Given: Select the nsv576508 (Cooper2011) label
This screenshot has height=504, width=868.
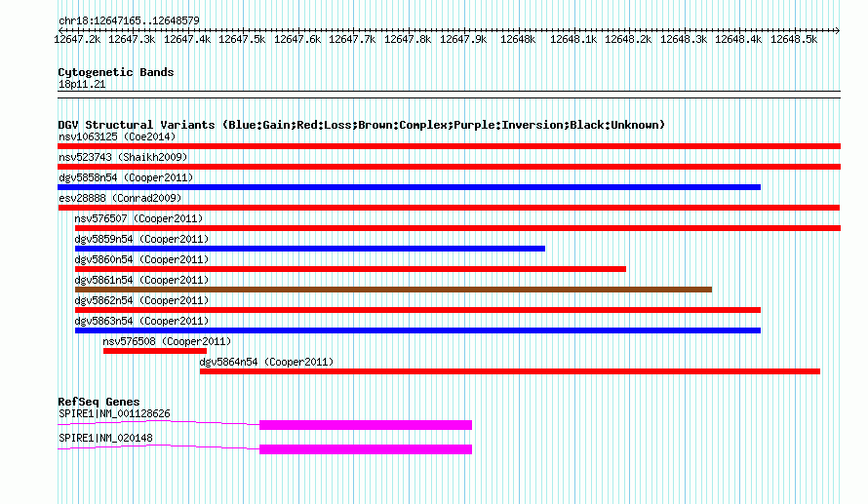Looking at the screenshot, I should [x=167, y=341].
